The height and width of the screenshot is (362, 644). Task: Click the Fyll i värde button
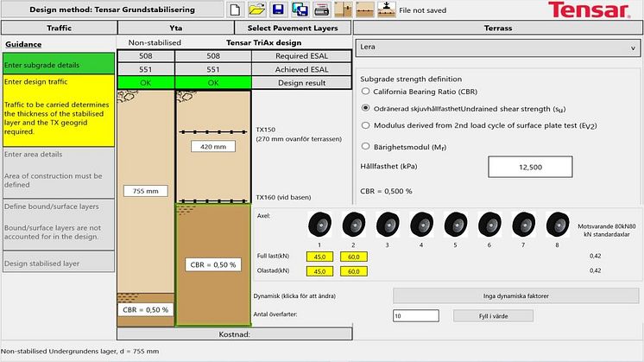pyautogui.click(x=493, y=316)
